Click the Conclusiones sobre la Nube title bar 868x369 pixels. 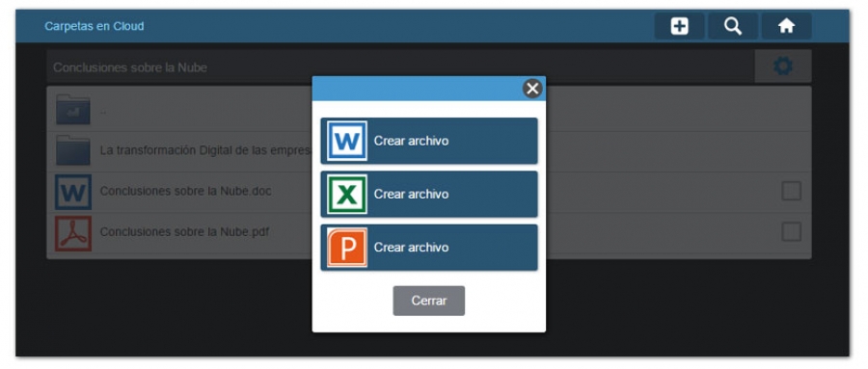(401, 66)
